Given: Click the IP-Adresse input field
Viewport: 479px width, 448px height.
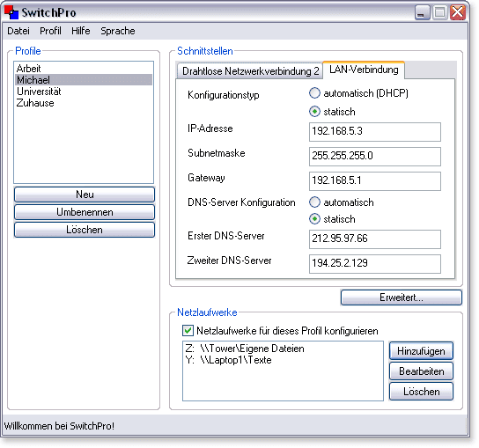Looking at the screenshot, I should click(375, 132).
